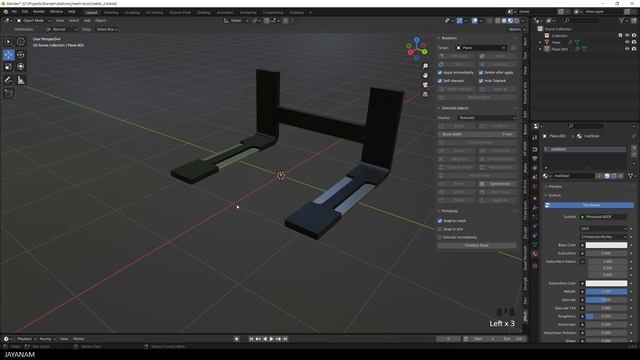Open the Render menu

(39, 12)
